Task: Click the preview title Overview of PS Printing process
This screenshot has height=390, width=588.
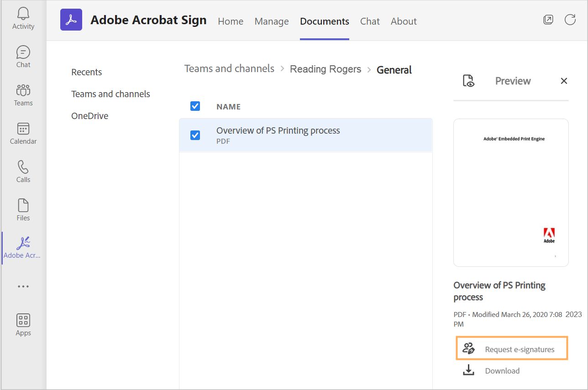Action: pos(499,291)
